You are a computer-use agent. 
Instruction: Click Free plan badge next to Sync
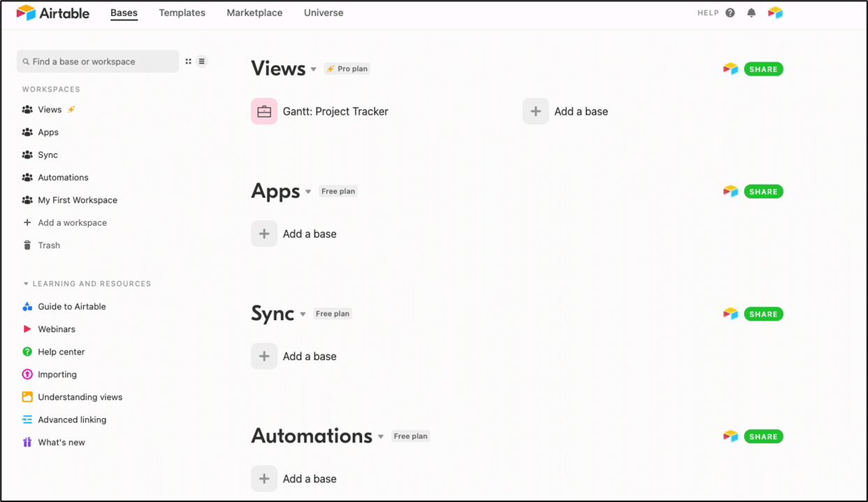point(333,314)
